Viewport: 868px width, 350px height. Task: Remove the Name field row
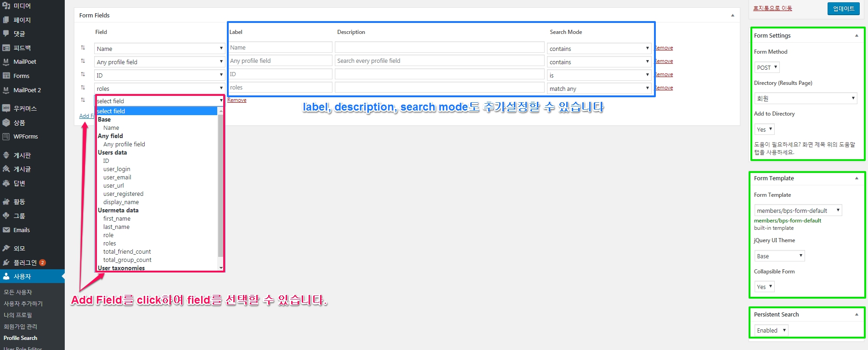[x=664, y=48]
